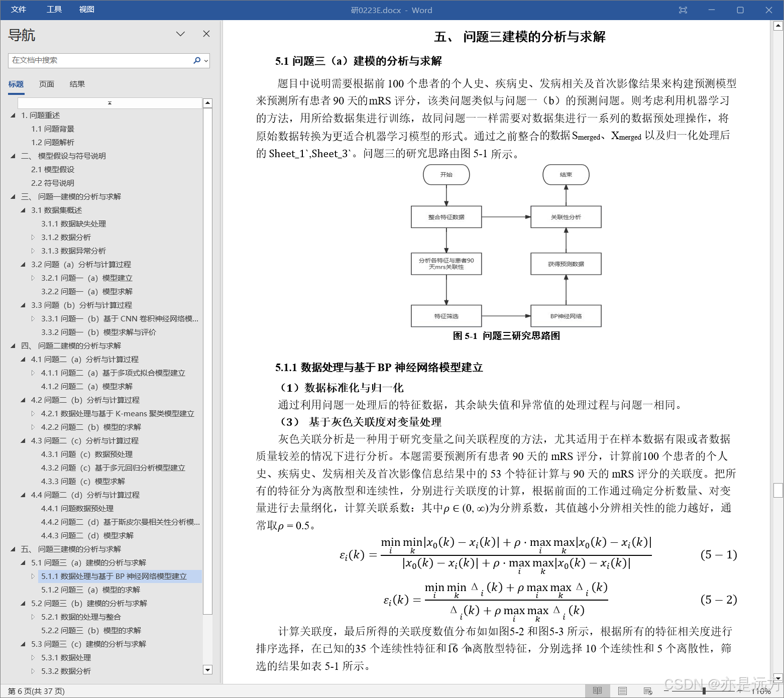784x698 pixels.
Task: Go to heading 3.2.2 问题一 (a) 模型求解
Action: coord(87,292)
